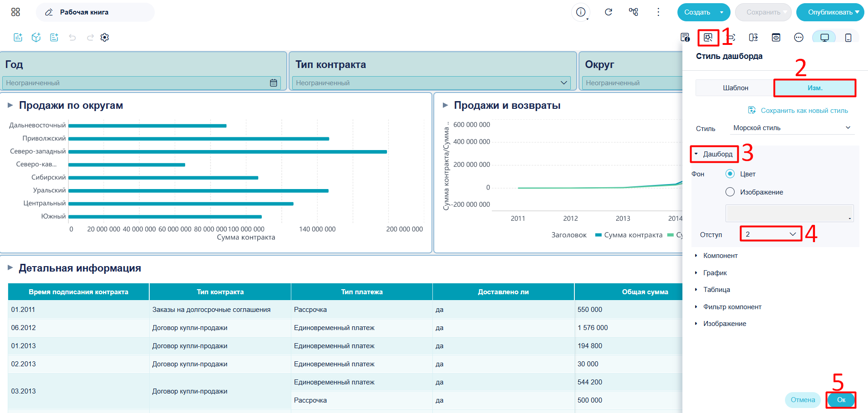Switch to the Изм. tab
This screenshot has width=868, height=413.
[x=815, y=88]
